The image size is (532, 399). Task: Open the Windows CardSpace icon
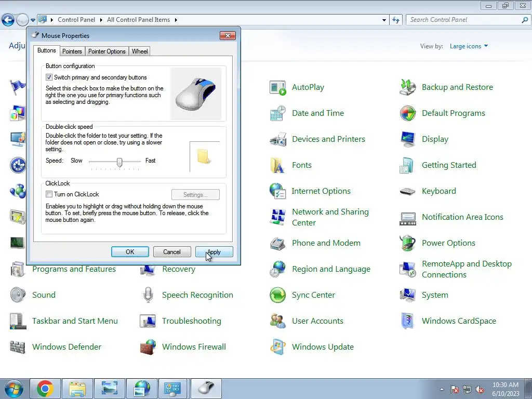coord(407,321)
